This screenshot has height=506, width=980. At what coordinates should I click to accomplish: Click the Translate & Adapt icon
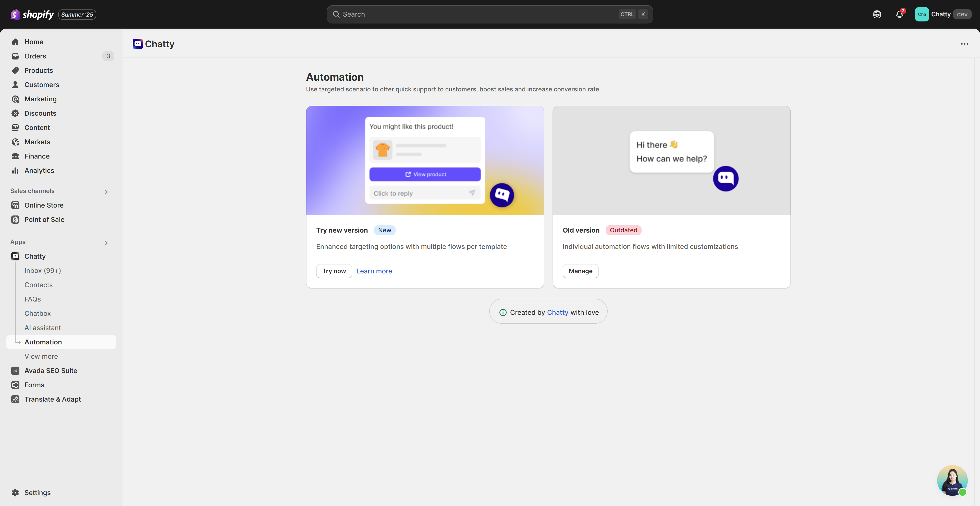pyautogui.click(x=15, y=399)
